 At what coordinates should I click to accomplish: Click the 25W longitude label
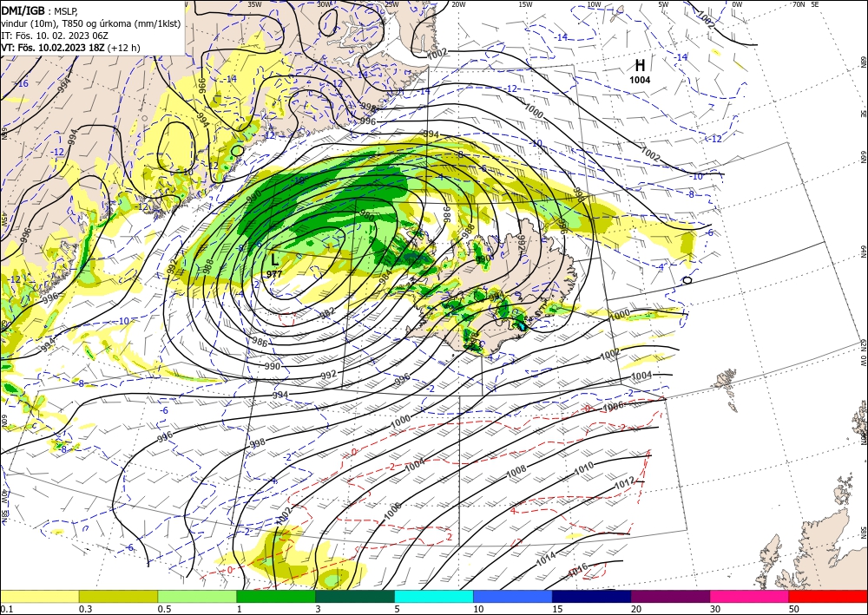[391, 4]
